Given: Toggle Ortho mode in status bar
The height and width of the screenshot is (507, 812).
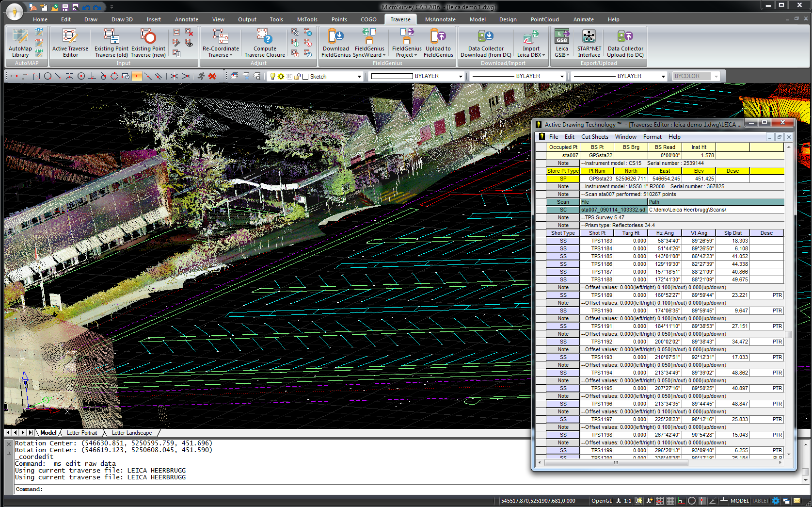Looking at the screenshot, I should (x=681, y=501).
